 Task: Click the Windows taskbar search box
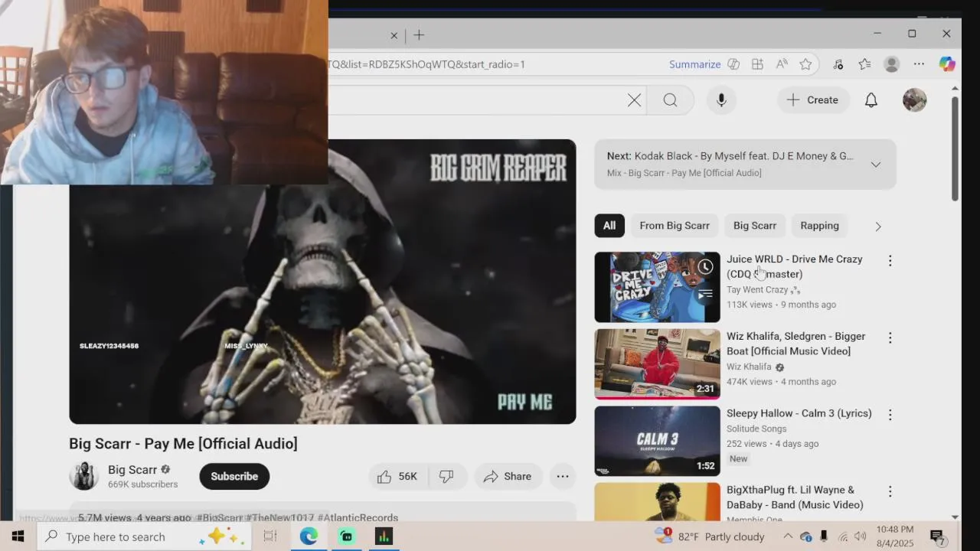point(144,536)
